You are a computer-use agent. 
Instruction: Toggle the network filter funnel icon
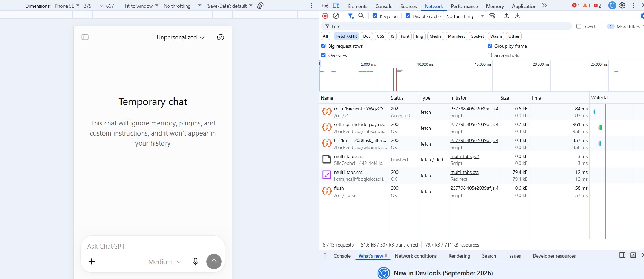point(351,16)
